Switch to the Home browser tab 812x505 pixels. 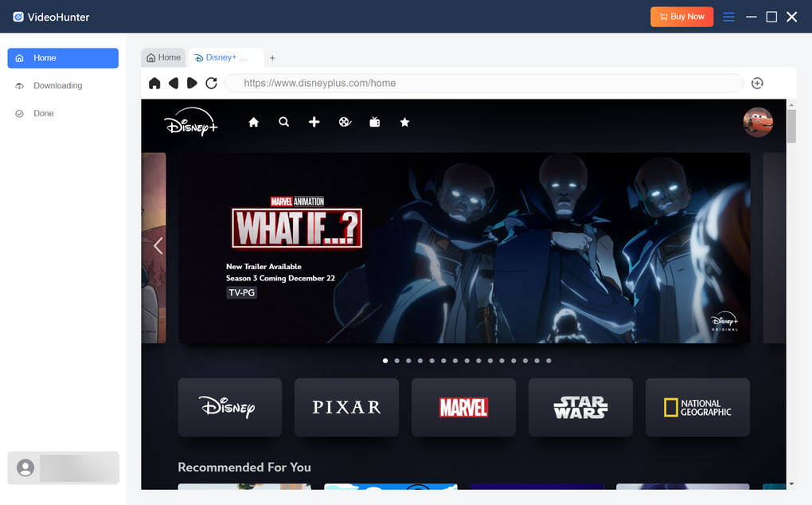pos(164,57)
